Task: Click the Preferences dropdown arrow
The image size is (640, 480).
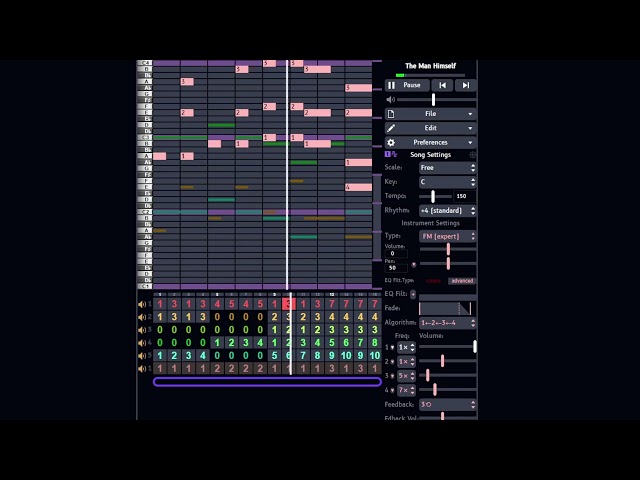Action: [x=470, y=143]
